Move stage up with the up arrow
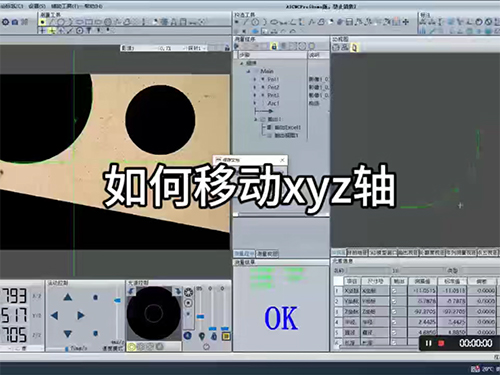This screenshot has width=500, height=375. point(68,297)
